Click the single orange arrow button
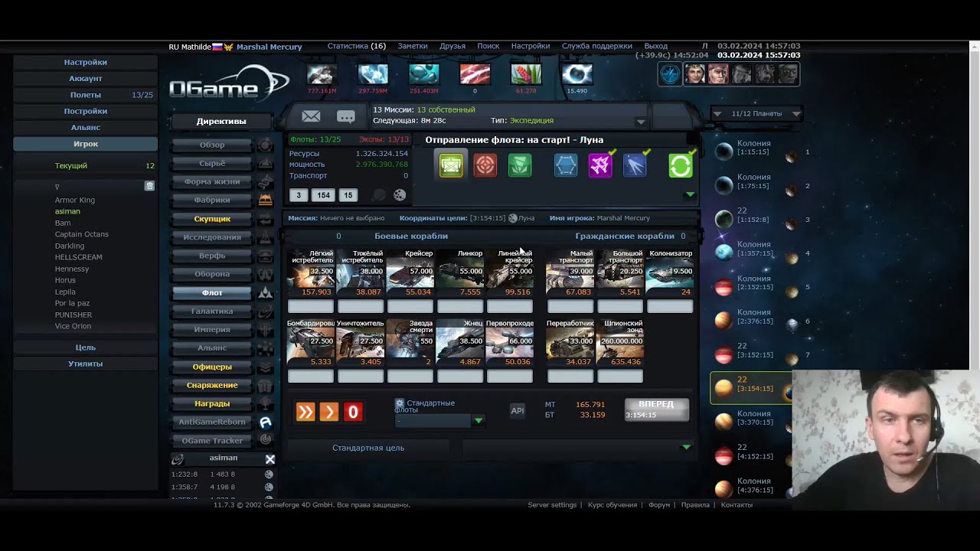 [x=329, y=412]
